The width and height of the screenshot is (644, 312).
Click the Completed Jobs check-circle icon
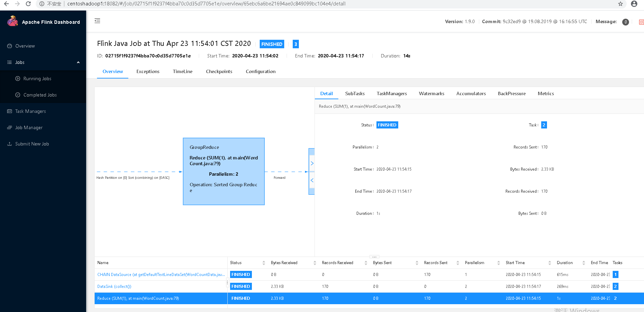coord(18,95)
